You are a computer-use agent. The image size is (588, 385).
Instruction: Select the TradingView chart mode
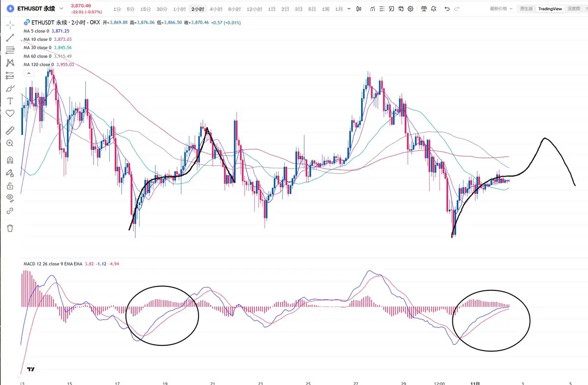550,9
